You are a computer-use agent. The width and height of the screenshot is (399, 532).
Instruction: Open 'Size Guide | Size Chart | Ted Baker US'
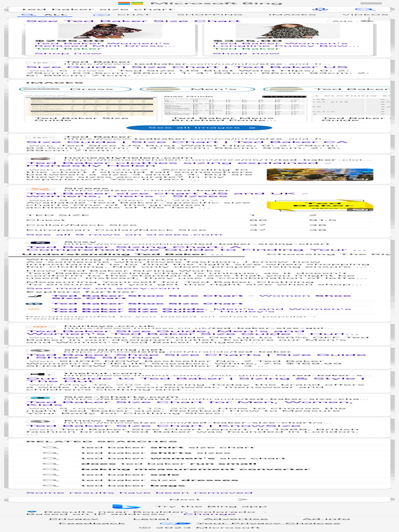point(187,67)
